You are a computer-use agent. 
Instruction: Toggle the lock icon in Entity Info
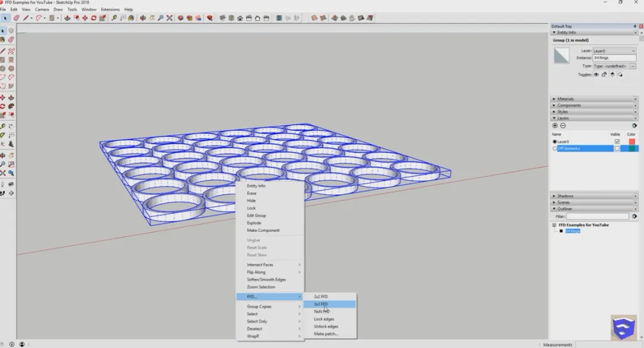(x=604, y=74)
